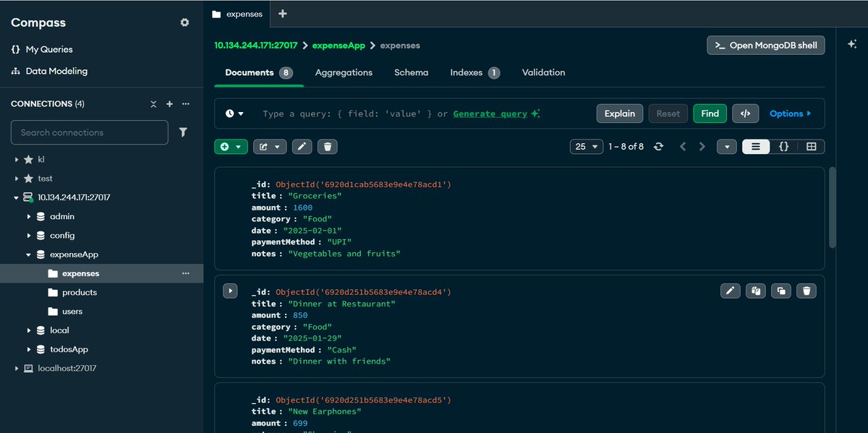Switch to JSON view
868x433 pixels.
(x=783, y=147)
